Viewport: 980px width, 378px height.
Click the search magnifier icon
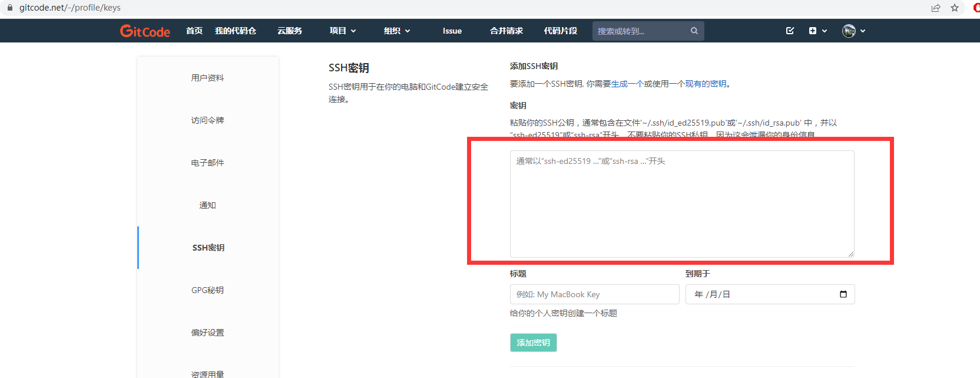[x=694, y=31]
